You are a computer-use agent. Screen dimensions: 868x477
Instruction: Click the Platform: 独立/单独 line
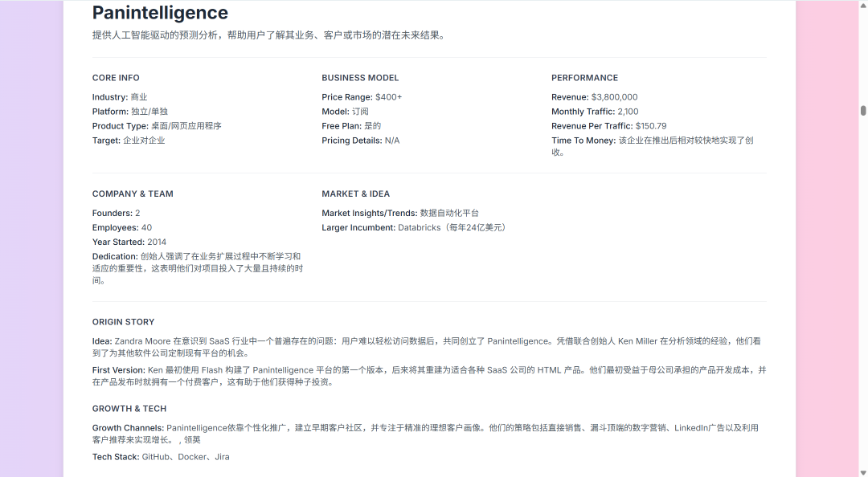pos(130,112)
